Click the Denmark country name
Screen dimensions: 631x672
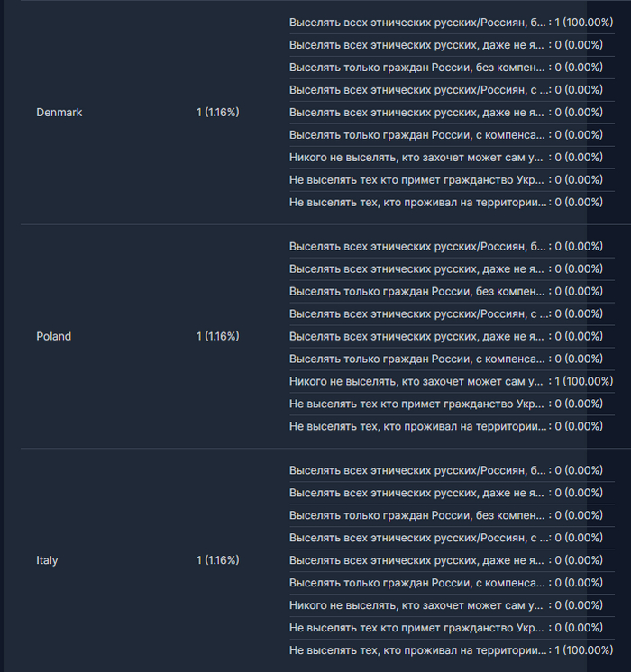click(x=59, y=113)
